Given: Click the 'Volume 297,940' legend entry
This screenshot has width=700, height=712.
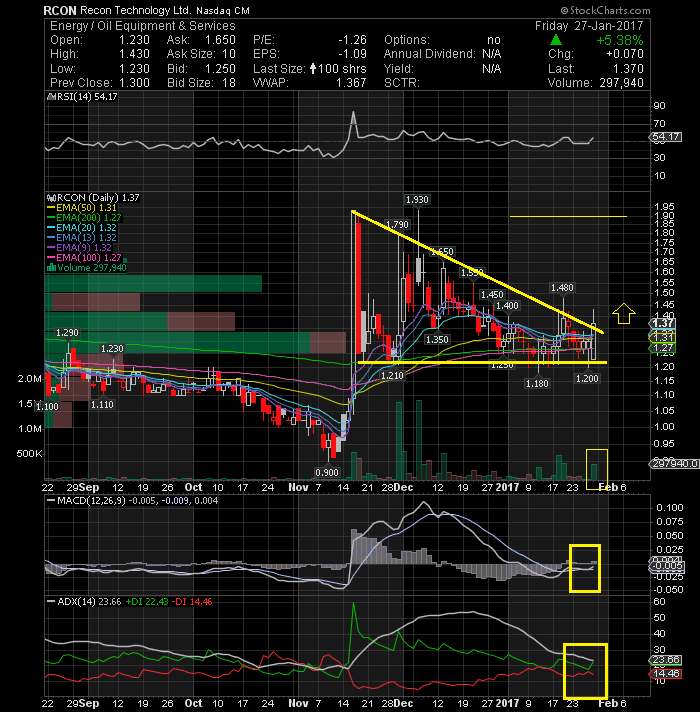Looking at the screenshot, I should (x=92, y=268).
